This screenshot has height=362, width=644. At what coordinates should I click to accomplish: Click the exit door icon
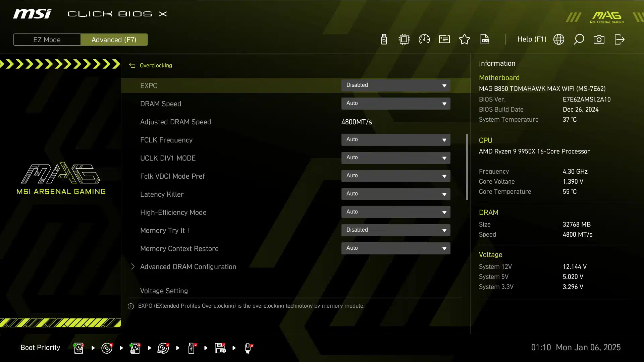pyautogui.click(x=619, y=40)
